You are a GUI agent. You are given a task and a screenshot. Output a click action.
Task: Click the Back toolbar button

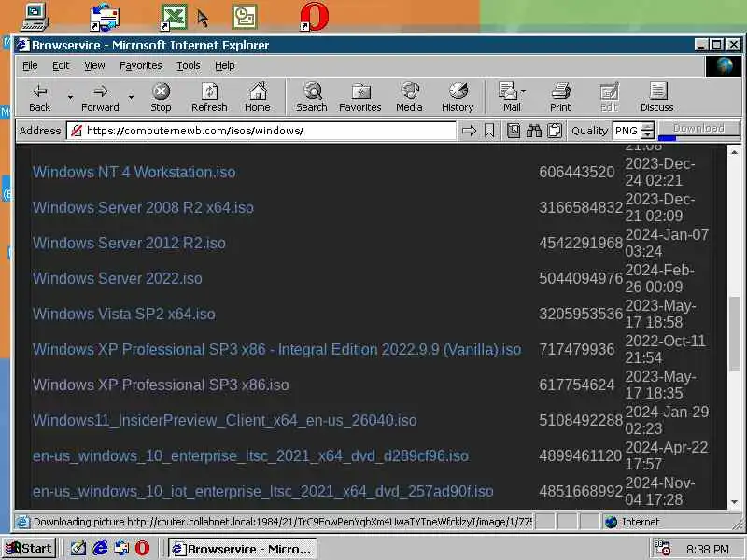40,98
